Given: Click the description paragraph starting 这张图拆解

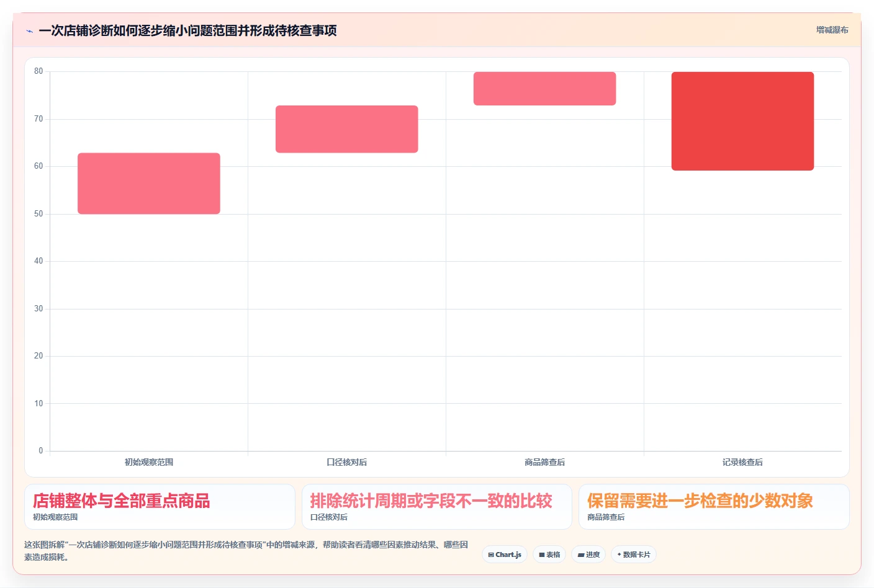Looking at the screenshot, I should pyautogui.click(x=246, y=551).
